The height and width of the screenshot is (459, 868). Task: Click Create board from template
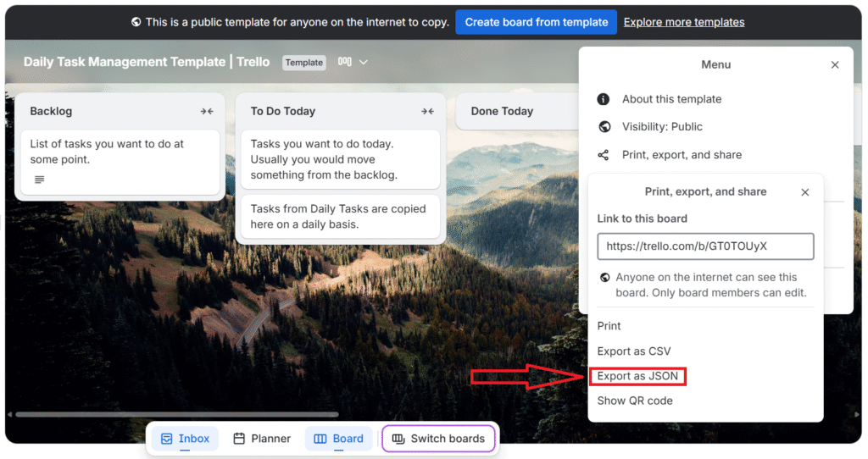[536, 22]
